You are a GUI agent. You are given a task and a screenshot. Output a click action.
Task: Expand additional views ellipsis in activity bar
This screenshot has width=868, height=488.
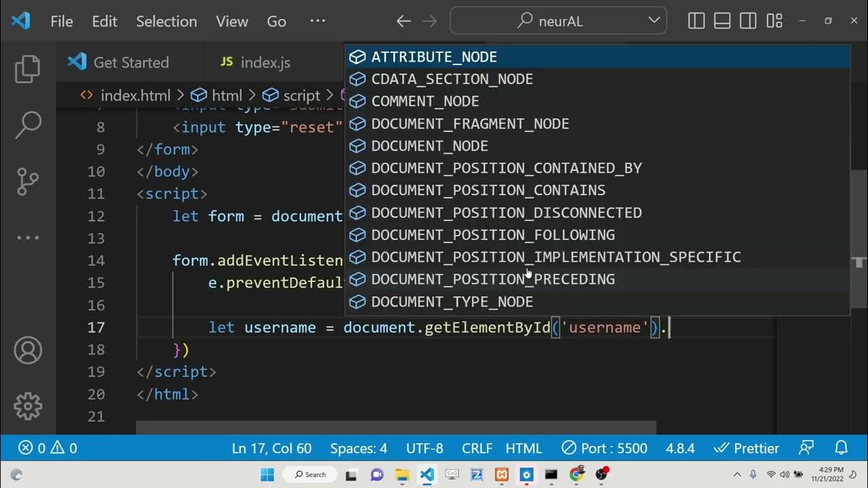pyautogui.click(x=28, y=238)
